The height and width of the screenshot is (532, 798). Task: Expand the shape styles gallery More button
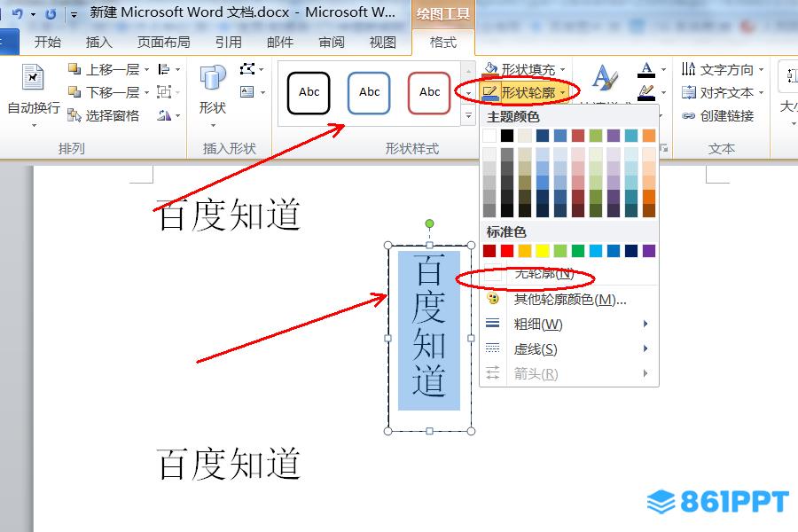468,116
